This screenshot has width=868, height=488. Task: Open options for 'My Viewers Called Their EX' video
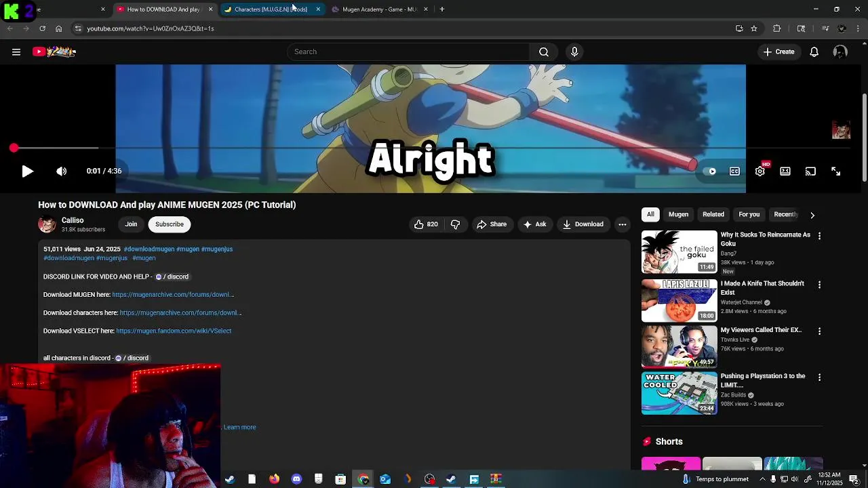(819, 331)
